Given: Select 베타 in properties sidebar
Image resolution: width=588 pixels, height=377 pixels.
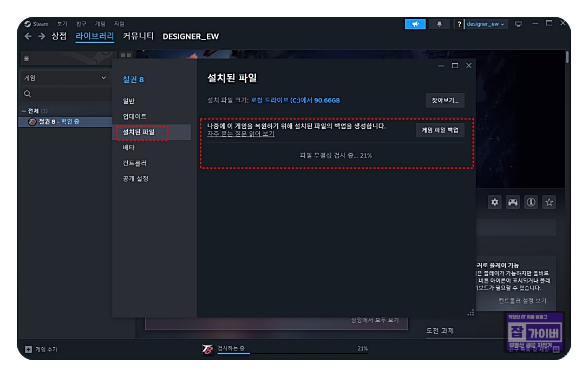Looking at the screenshot, I should click(129, 148).
